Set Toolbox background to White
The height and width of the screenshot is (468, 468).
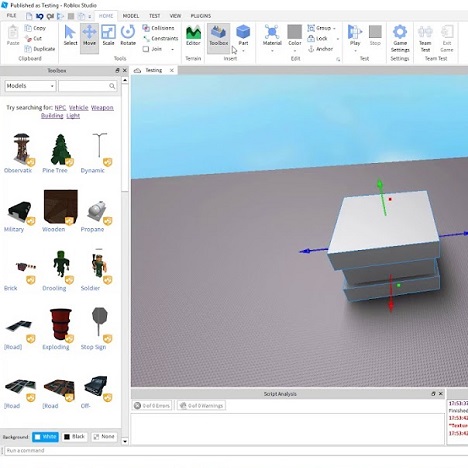45,437
